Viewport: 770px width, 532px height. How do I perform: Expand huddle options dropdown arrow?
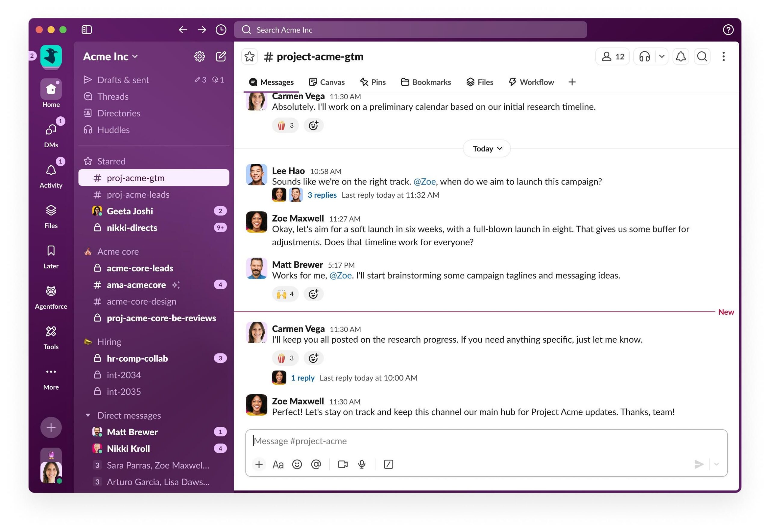pos(662,56)
